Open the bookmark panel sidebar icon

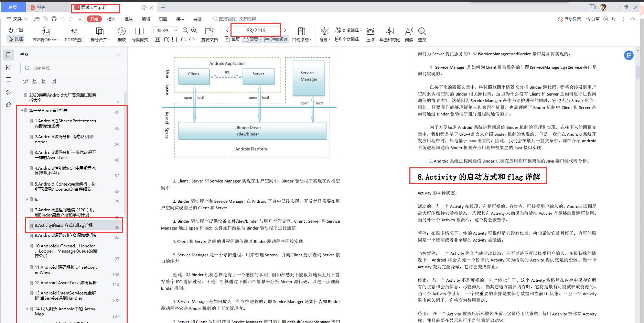(x=9, y=55)
